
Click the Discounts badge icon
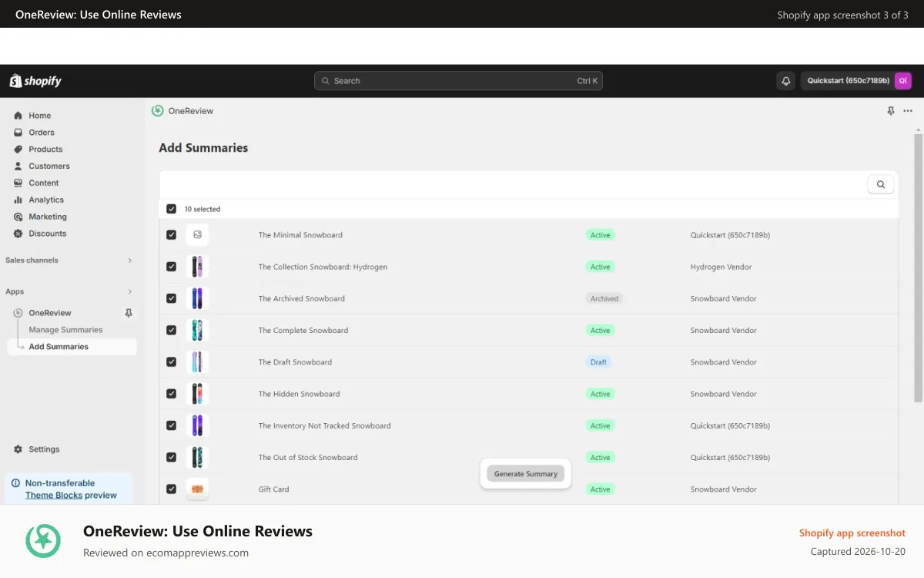pos(18,234)
